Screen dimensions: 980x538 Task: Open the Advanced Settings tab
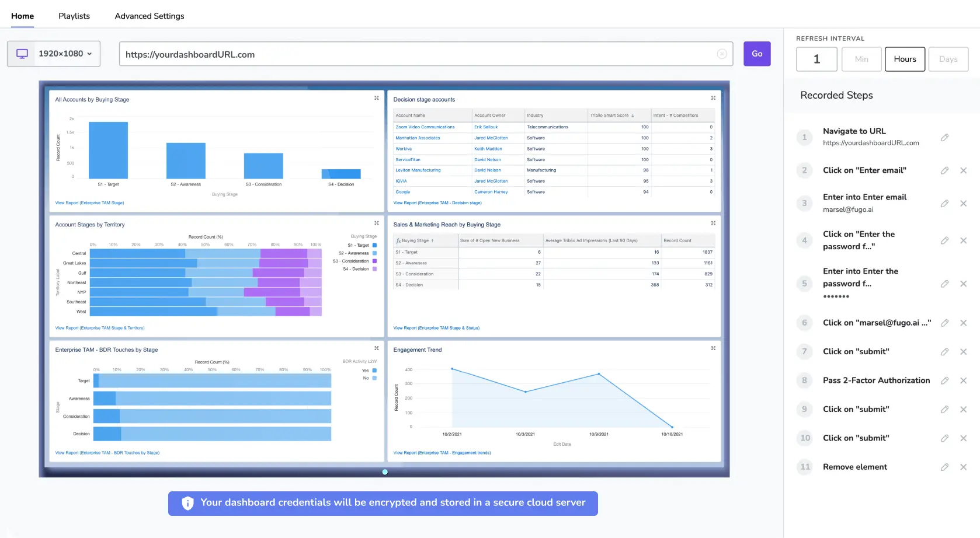[150, 16]
